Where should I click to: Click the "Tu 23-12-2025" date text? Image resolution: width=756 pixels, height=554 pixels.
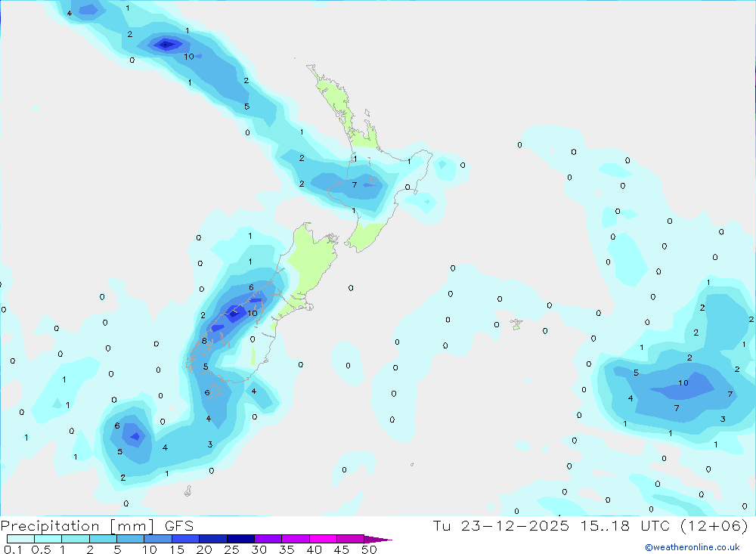(500, 525)
